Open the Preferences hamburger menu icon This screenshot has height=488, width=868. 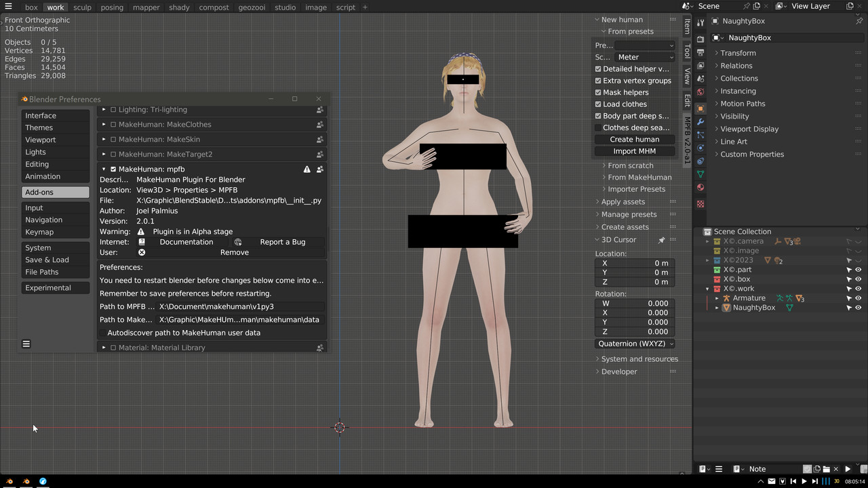click(x=26, y=344)
